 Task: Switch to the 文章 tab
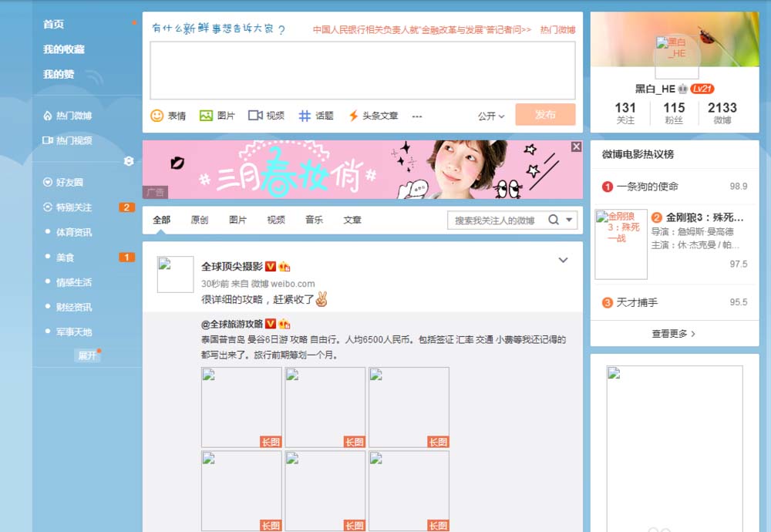[352, 220]
